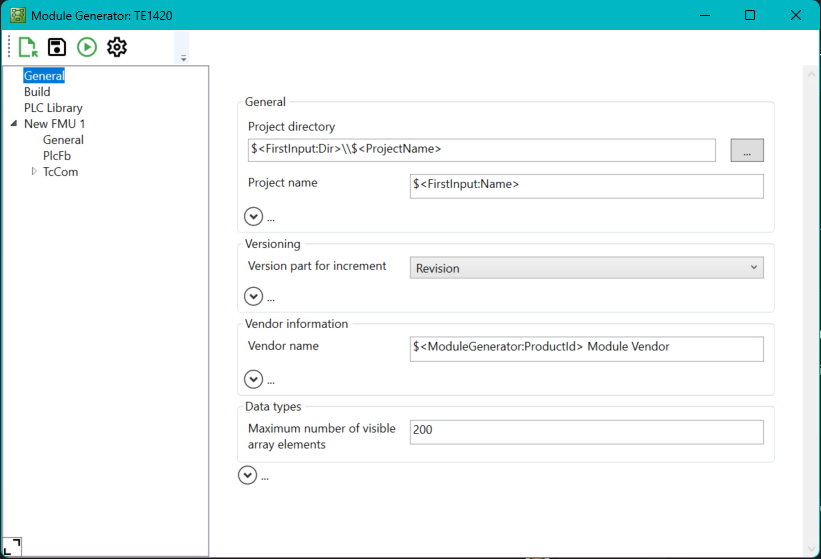Select PLC Library in the tree
Image resolution: width=821 pixels, height=559 pixels.
tap(53, 108)
